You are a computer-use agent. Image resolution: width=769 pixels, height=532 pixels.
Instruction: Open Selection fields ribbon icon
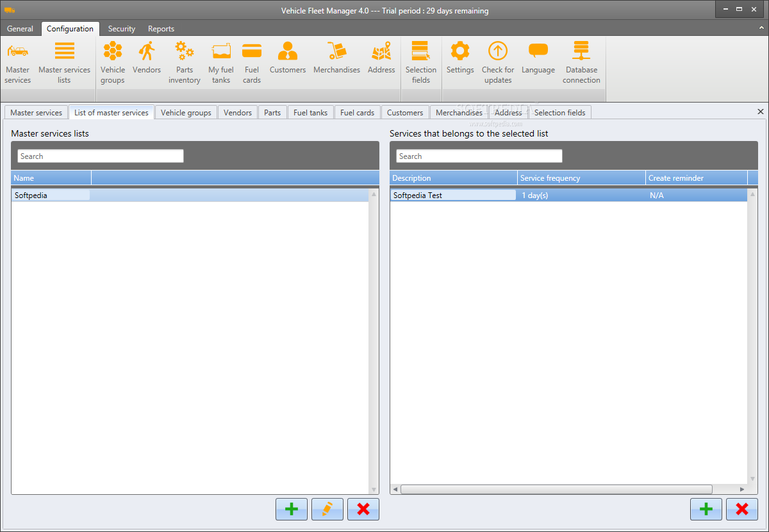tap(421, 63)
